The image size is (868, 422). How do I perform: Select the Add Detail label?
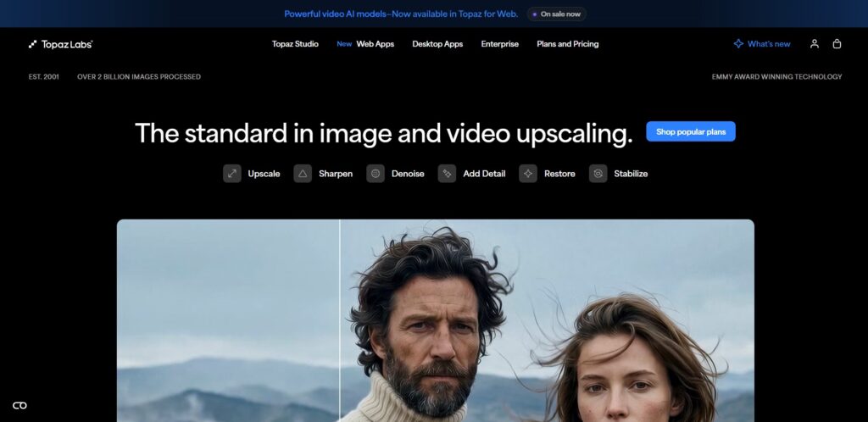[x=484, y=174]
